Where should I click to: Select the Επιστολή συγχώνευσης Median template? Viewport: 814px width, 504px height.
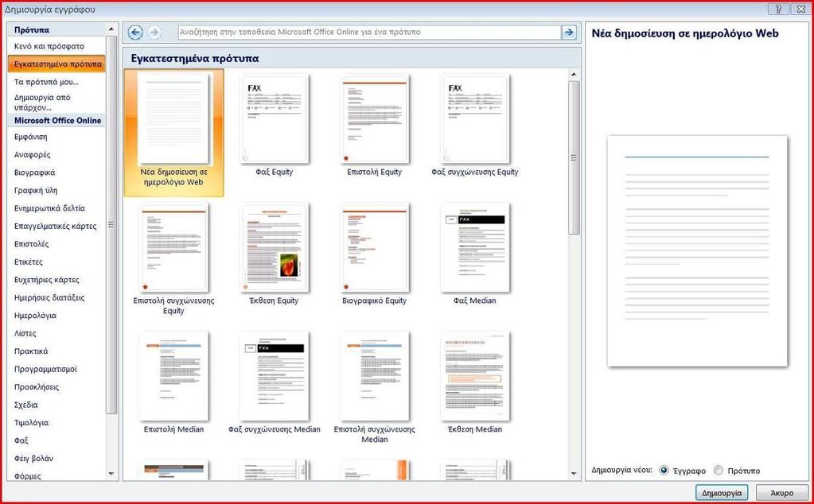coord(374,387)
